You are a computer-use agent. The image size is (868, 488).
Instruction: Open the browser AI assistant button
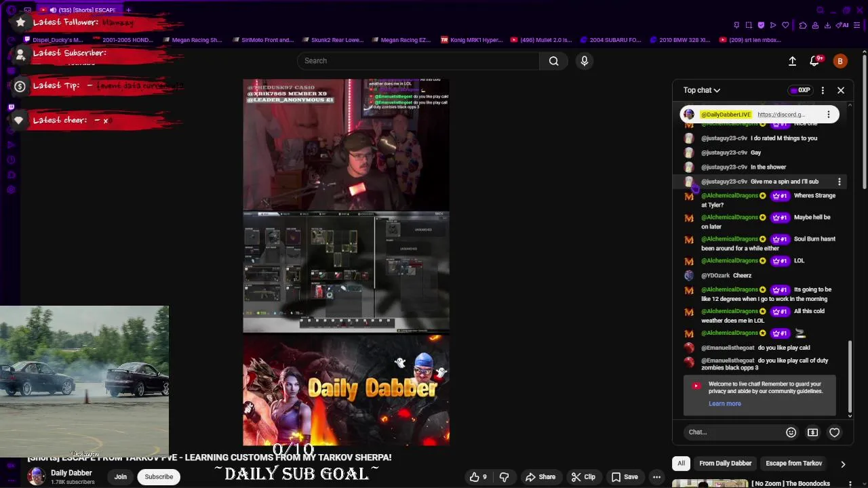(x=843, y=25)
